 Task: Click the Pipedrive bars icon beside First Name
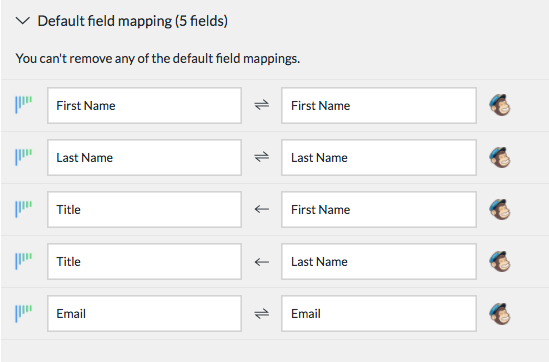(23, 105)
